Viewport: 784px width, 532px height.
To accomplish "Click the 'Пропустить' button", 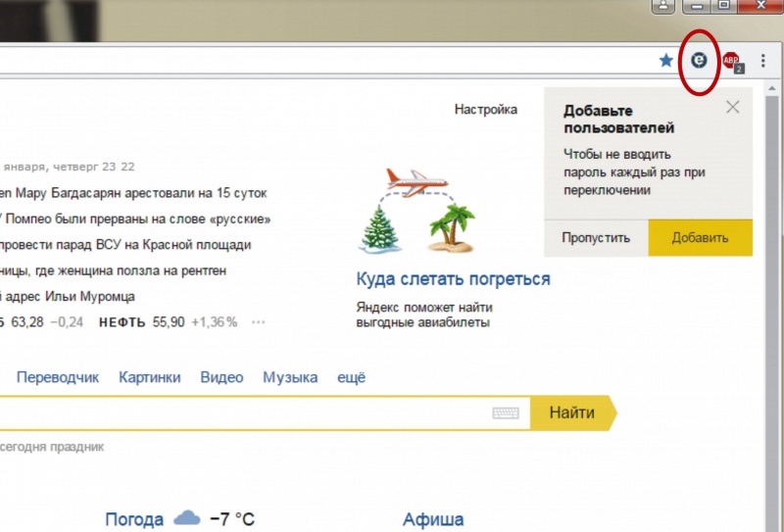I will coord(596,237).
